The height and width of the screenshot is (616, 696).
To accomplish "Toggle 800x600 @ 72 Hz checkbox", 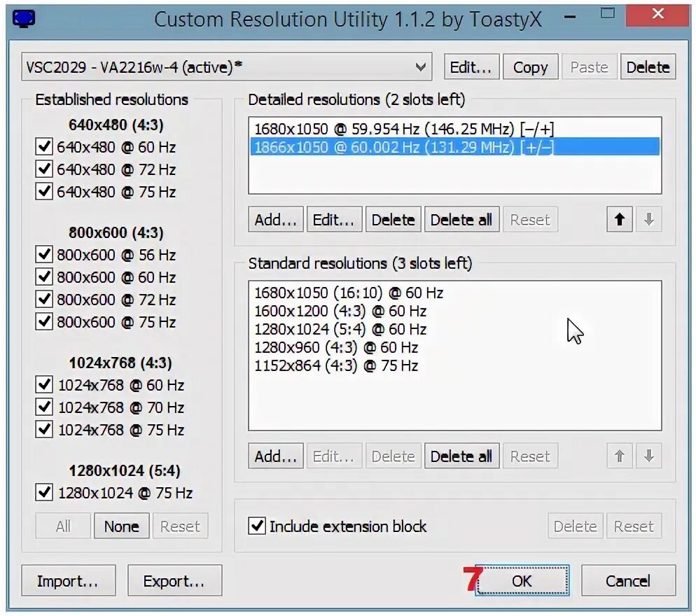I will [44, 300].
